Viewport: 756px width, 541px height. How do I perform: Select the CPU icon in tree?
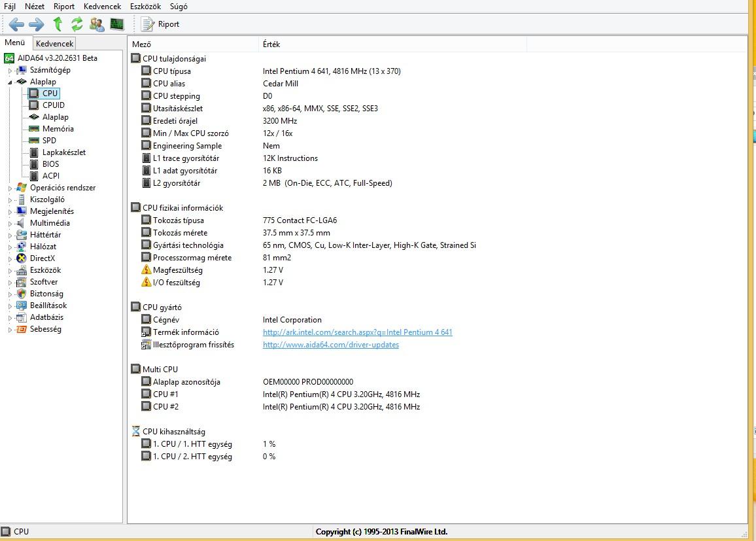click(x=34, y=93)
